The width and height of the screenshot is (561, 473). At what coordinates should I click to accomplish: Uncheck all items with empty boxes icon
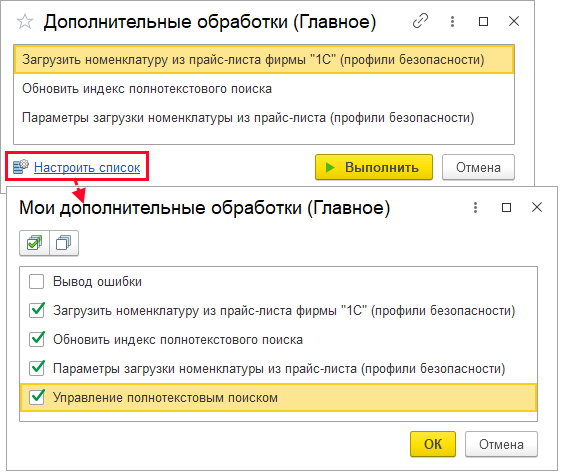coord(64,243)
